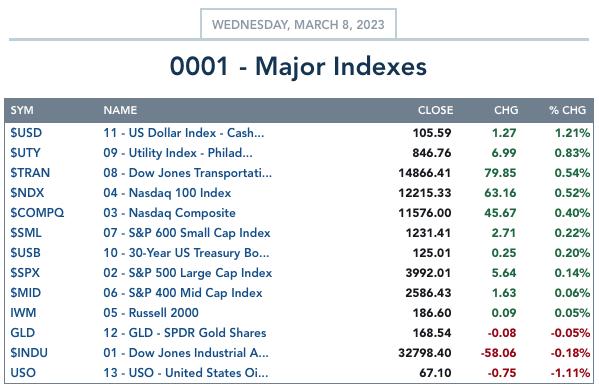Sort the table by SYM column header
The image size is (599, 389).
click(22, 110)
